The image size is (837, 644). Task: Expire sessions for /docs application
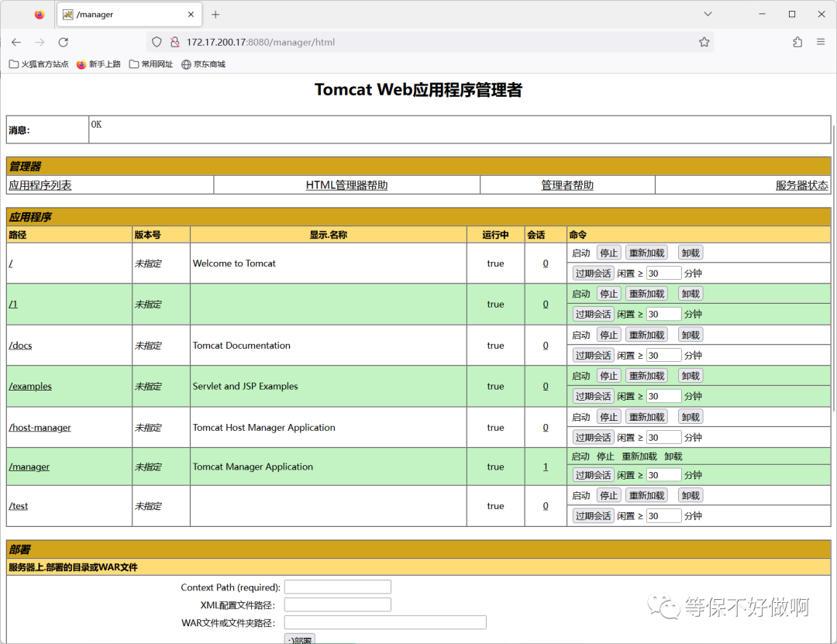click(593, 355)
